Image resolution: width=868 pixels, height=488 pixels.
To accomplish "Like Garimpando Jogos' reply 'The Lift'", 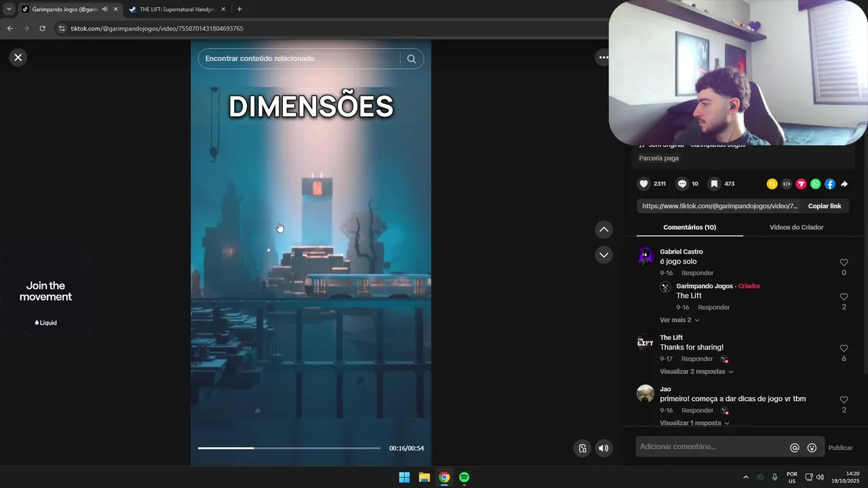I will [844, 297].
